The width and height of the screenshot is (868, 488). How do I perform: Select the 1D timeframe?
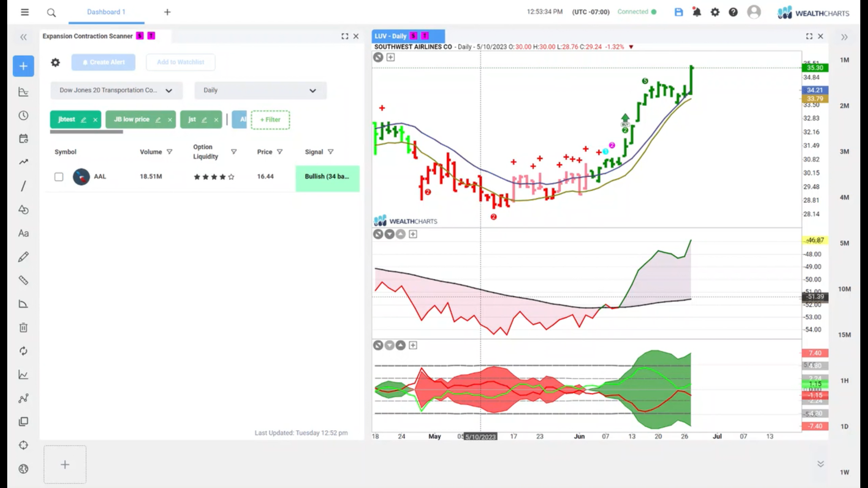click(844, 427)
